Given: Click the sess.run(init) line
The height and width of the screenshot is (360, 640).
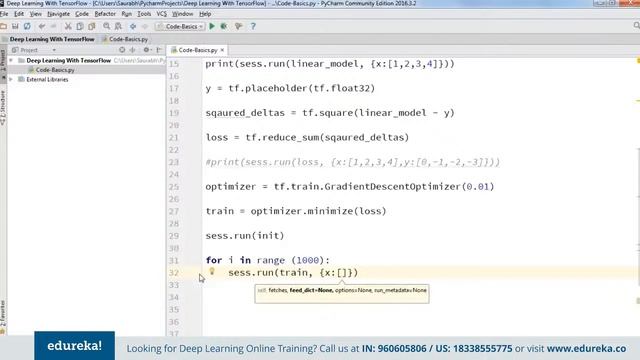Looking at the screenshot, I should 245,236.
